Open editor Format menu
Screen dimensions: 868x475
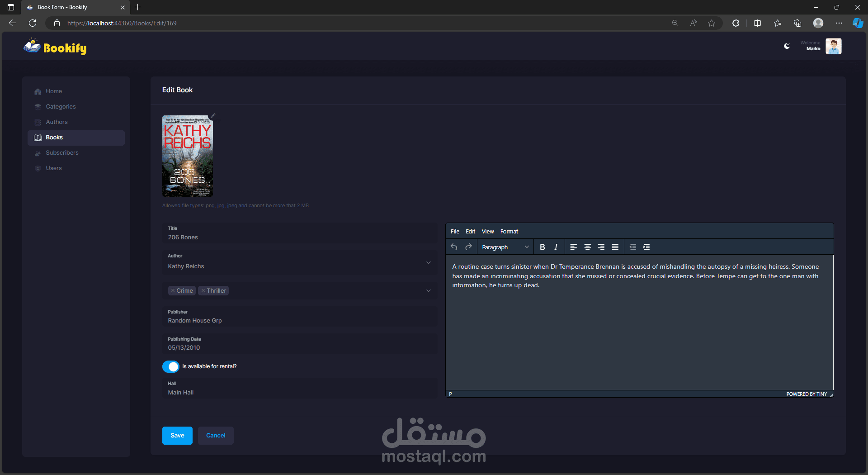[x=509, y=232]
